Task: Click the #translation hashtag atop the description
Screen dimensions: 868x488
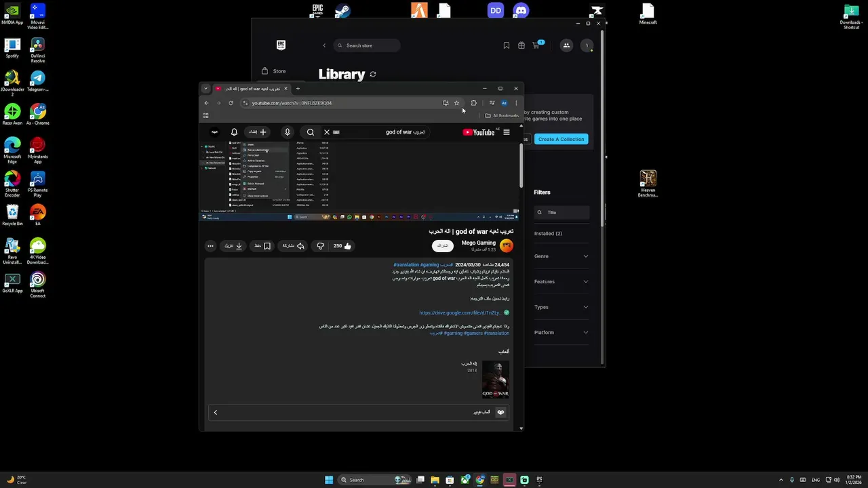Action: point(406,265)
